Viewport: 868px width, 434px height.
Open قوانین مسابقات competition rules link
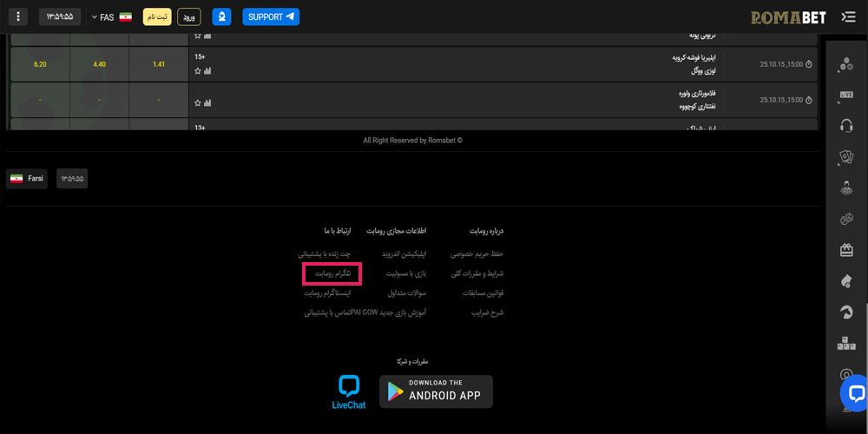coord(483,293)
